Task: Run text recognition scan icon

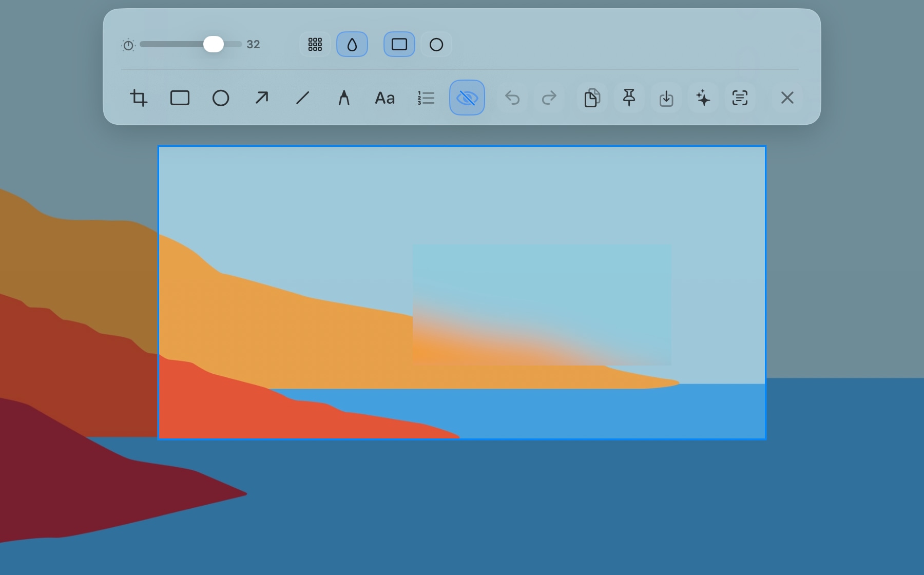Action: 740,98
